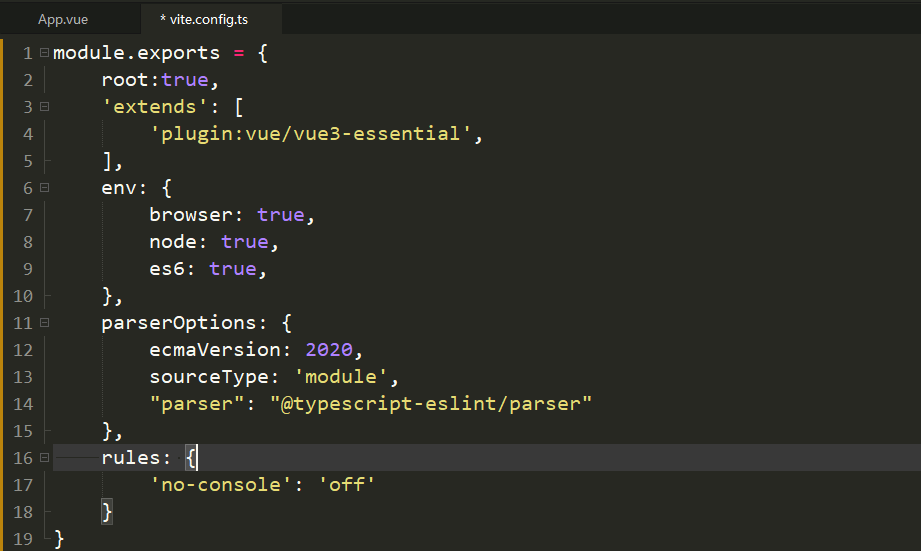Collapse the env block fold marker
Screen dimensions: 921x551
click(x=43, y=188)
